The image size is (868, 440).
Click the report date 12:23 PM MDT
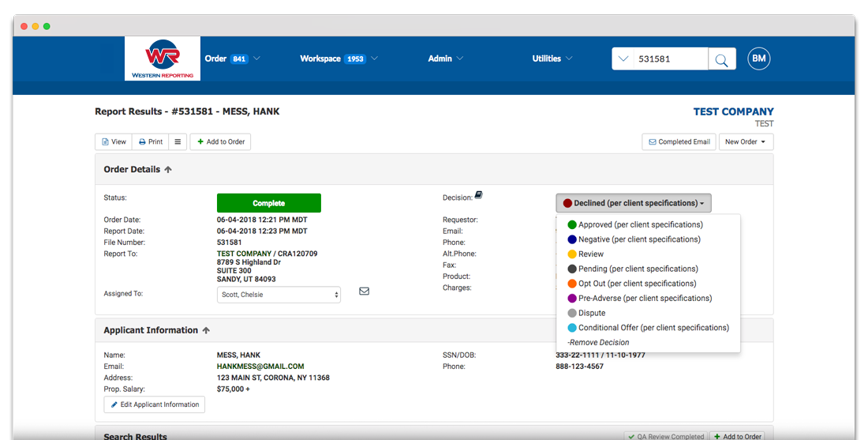[262, 231]
